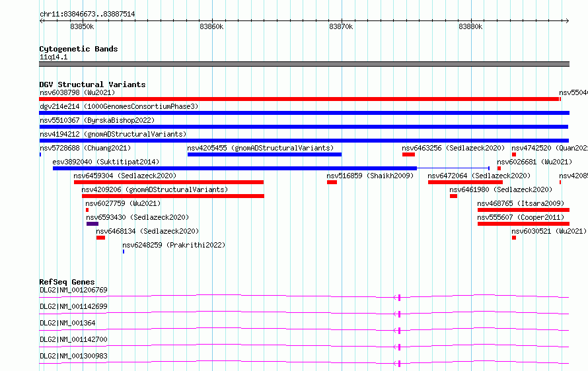Click variant label esv3892040 (Suktitipat2014)
This screenshot has width=588, height=371.
pos(106,162)
